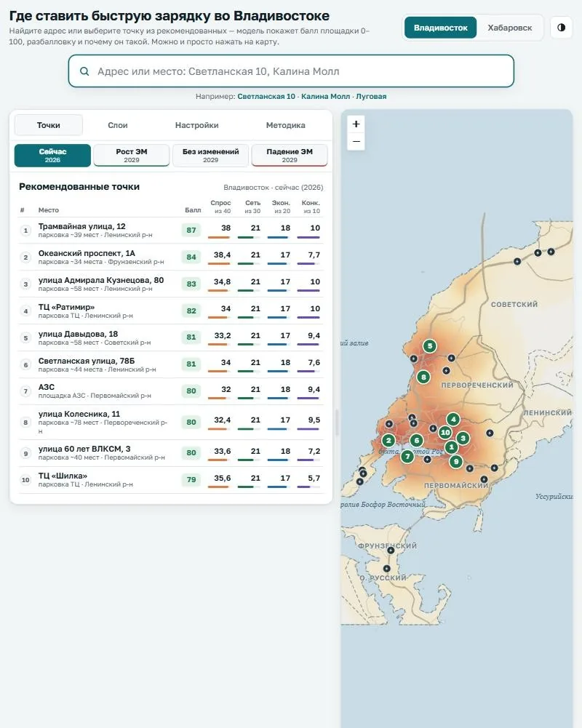Open the Настройки tab
The height and width of the screenshot is (728, 582).
coord(196,125)
